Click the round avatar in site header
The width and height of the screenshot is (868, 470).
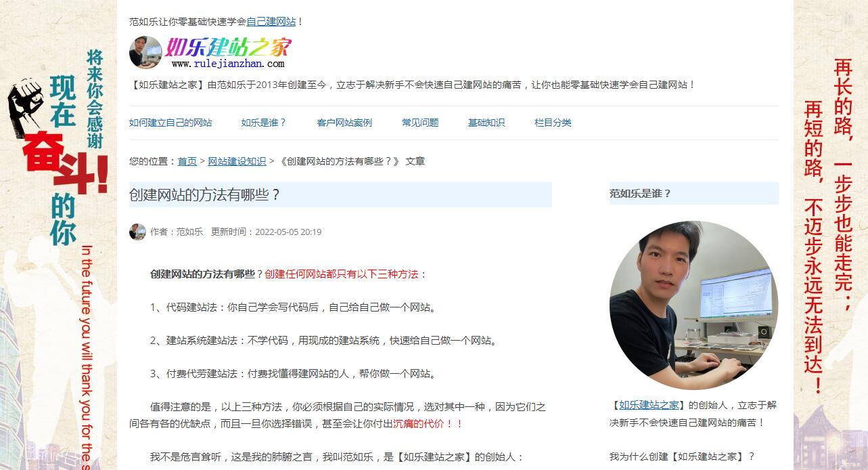(x=145, y=52)
